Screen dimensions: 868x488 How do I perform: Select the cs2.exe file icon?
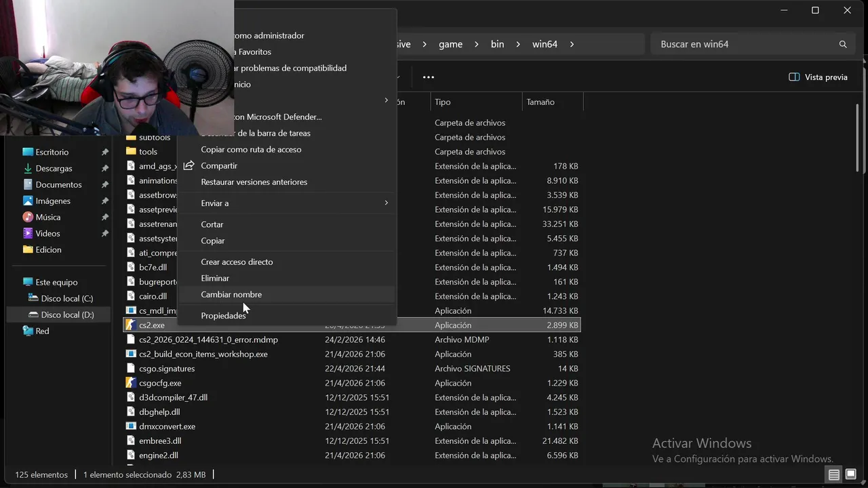131,325
